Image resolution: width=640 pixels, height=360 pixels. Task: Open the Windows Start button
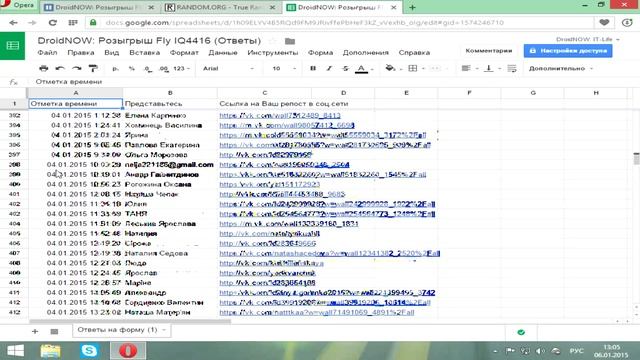pyautogui.click(x=15, y=351)
